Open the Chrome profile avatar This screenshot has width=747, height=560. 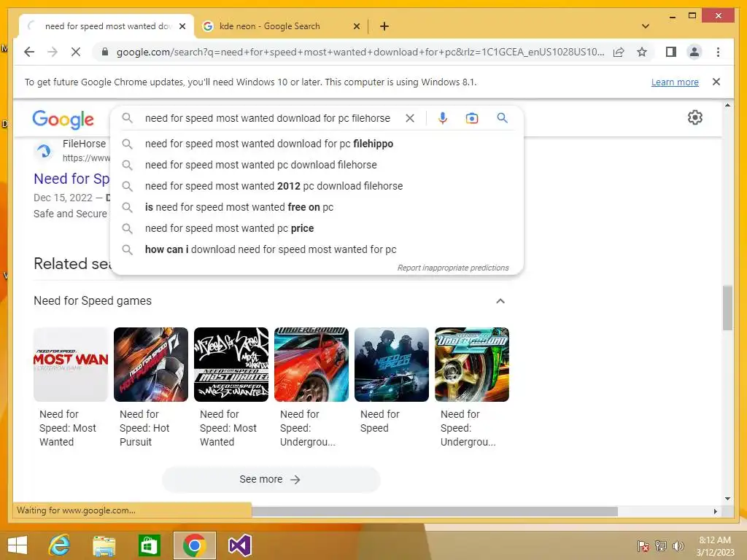694,52
